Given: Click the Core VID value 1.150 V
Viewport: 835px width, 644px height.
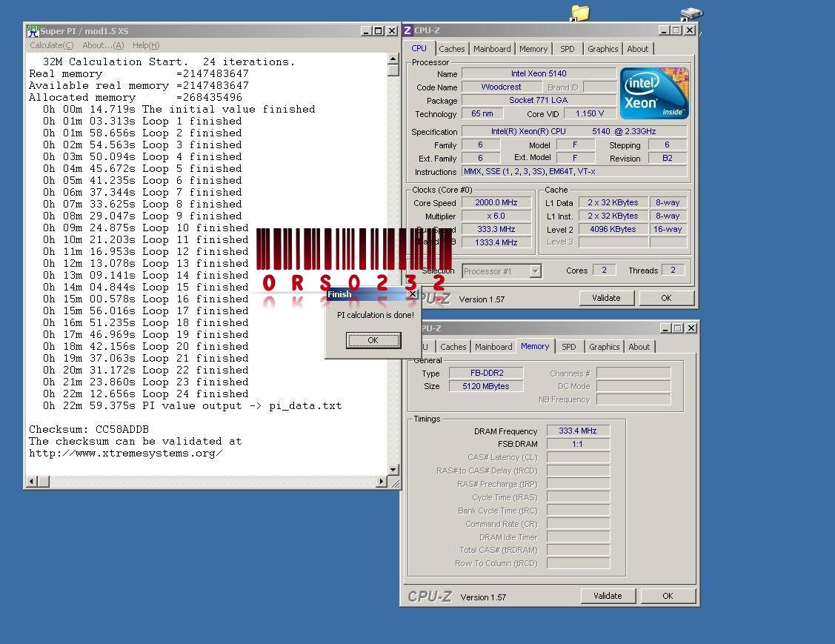Looking at the screenshot, I should 590,113.
